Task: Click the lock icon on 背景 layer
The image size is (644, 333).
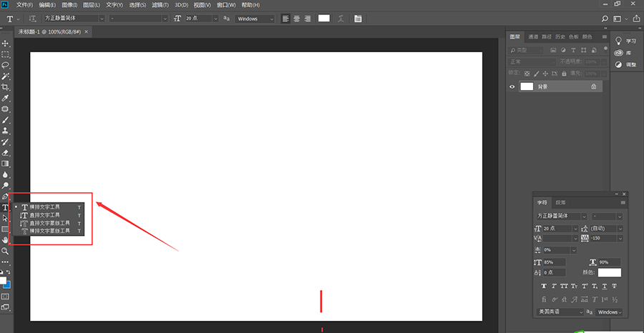Action: click(593, 86)
